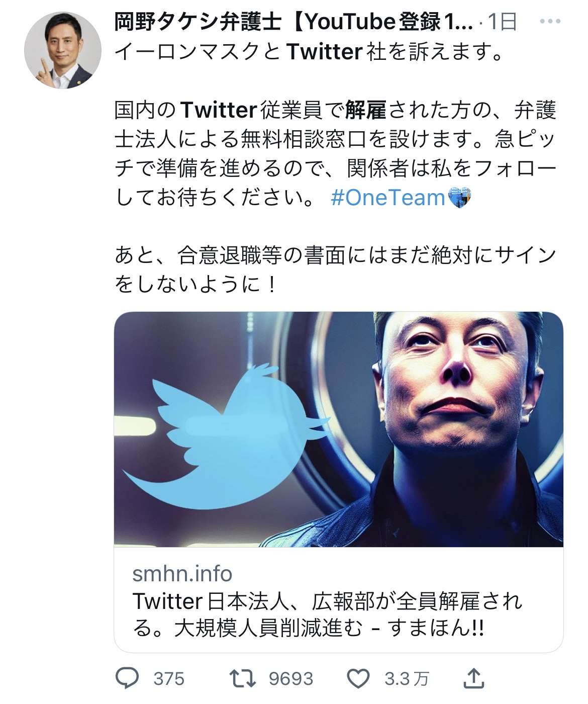Image resolution: width=588 pixels, height=704 pixels.
Task: Click the bold 解雇 word in the tweet
Action: pyautogui.click(x=366, y=110)
